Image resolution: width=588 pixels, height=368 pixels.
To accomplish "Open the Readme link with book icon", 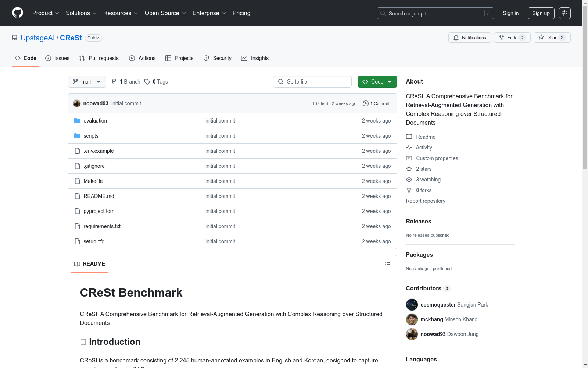I will click(x=421, y=137).
